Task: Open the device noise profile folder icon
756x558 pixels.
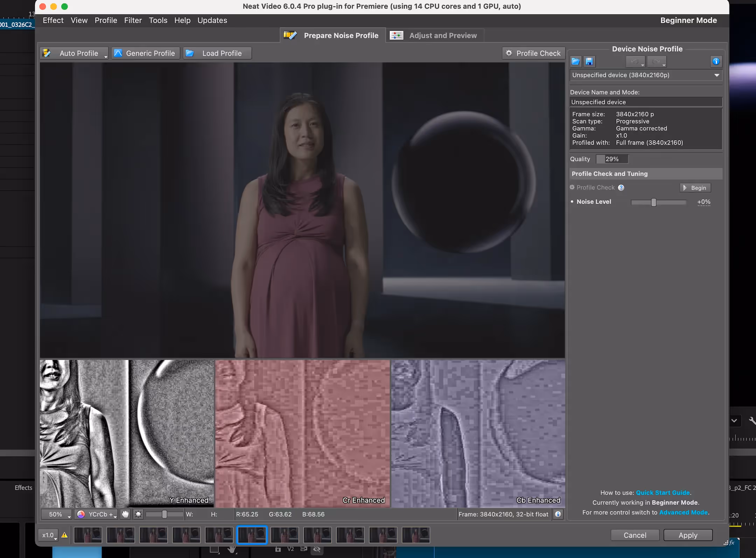Action: coord(576,62)
